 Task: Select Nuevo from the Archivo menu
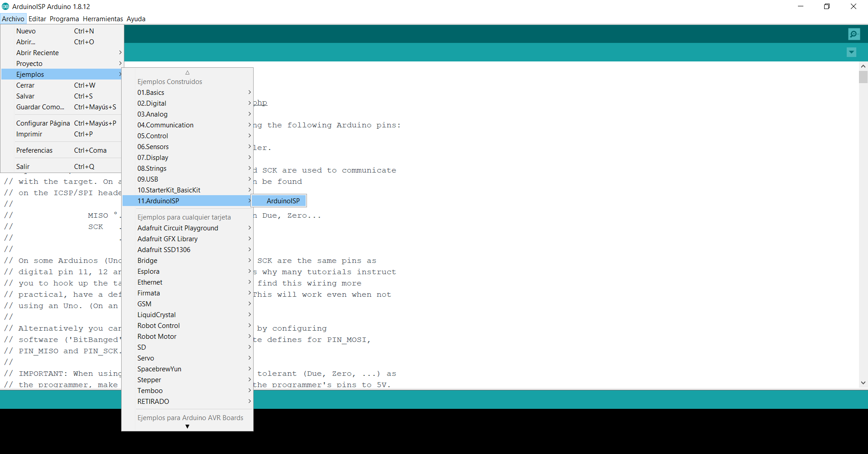click(x=62, y=31)
